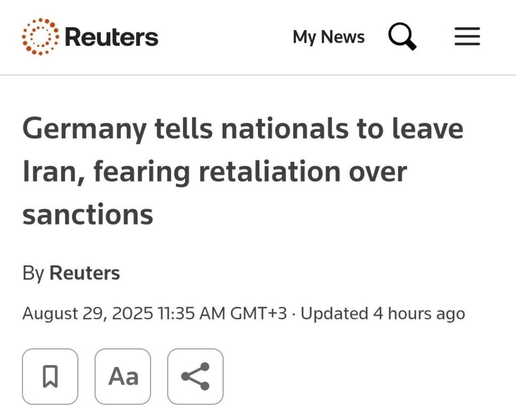Image resolution: width=516 pixels, height=420 pixels.
Task: Bookmark this article with the save icon
Action: click(x=50, y=377)
